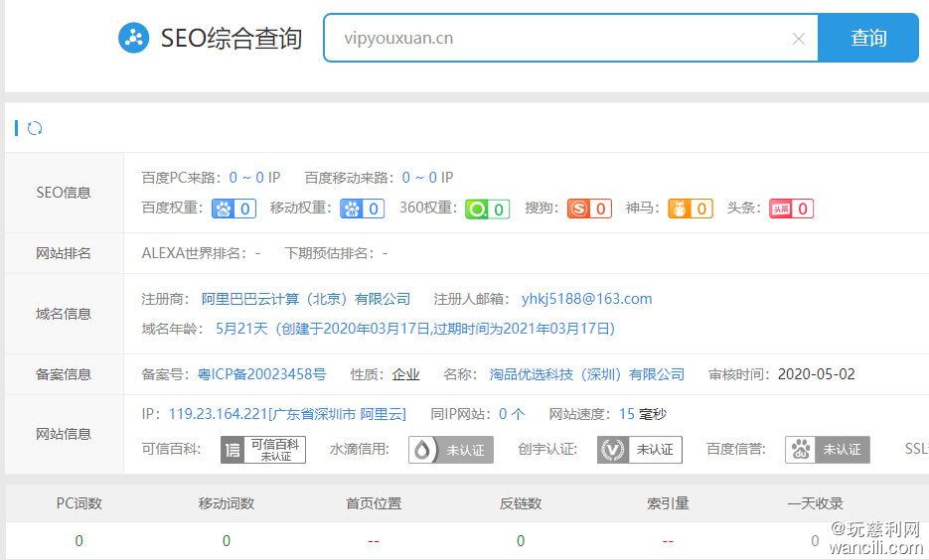Select the 网站排名 row label

pos(64,253)
